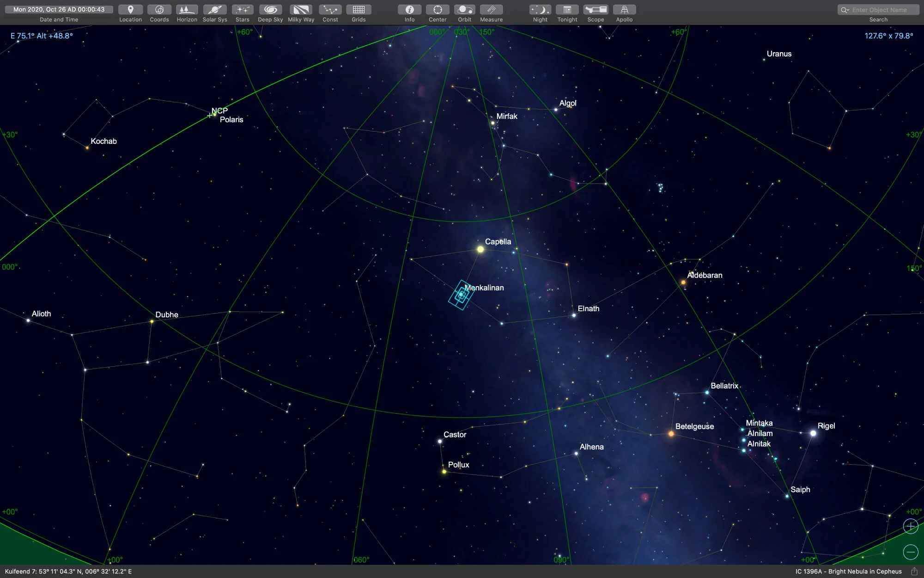Click the date and time display

59,9
